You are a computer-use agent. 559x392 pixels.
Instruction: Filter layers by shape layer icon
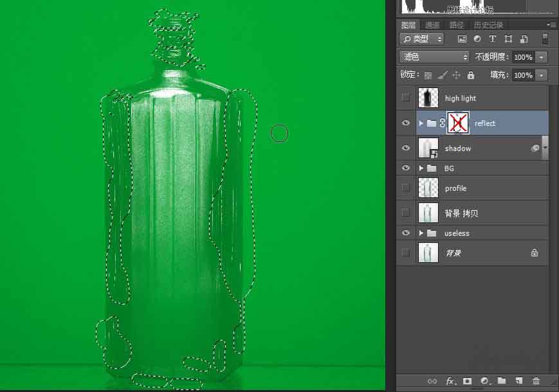(508, 39)
